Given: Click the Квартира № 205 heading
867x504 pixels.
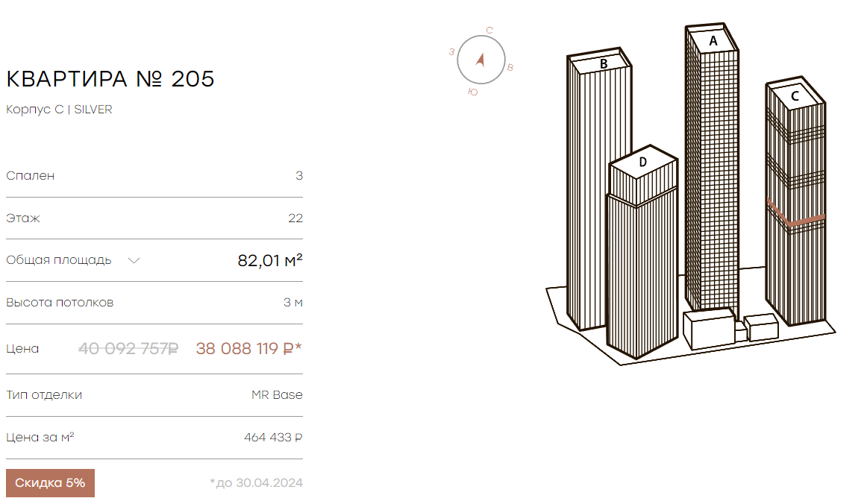Looking at the screenshot, I should click(x=110, y=79).
